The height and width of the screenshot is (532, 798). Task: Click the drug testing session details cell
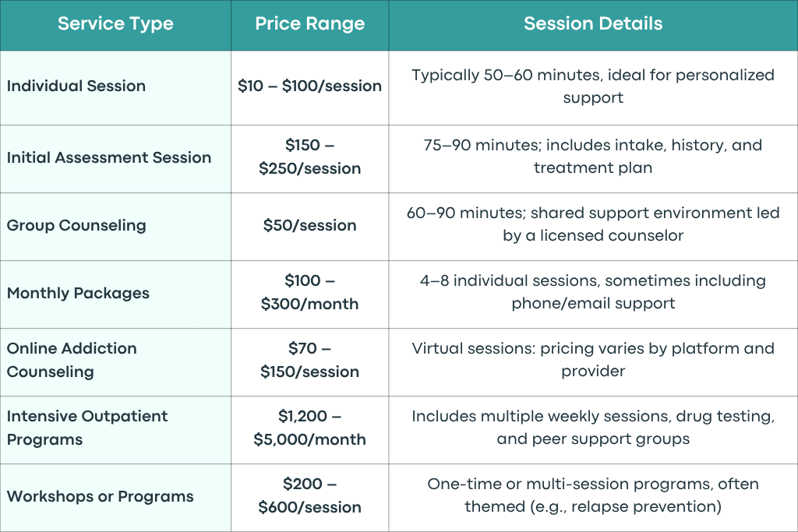point(593,427)
